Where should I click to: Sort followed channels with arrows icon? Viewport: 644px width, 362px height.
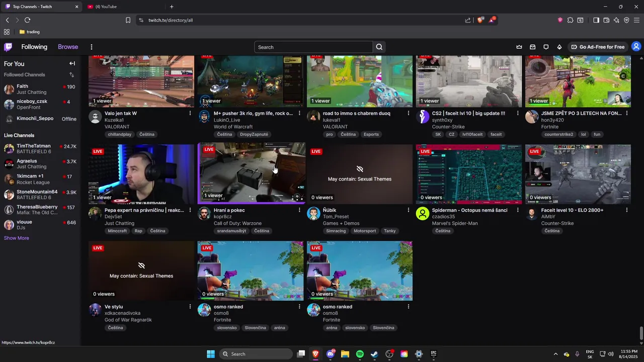[71, 75]
